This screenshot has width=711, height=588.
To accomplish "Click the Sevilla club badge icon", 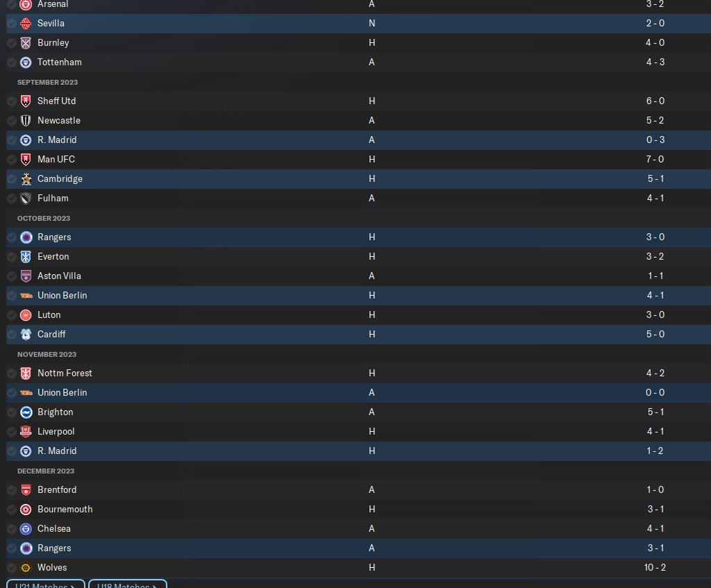I will 26,24.
